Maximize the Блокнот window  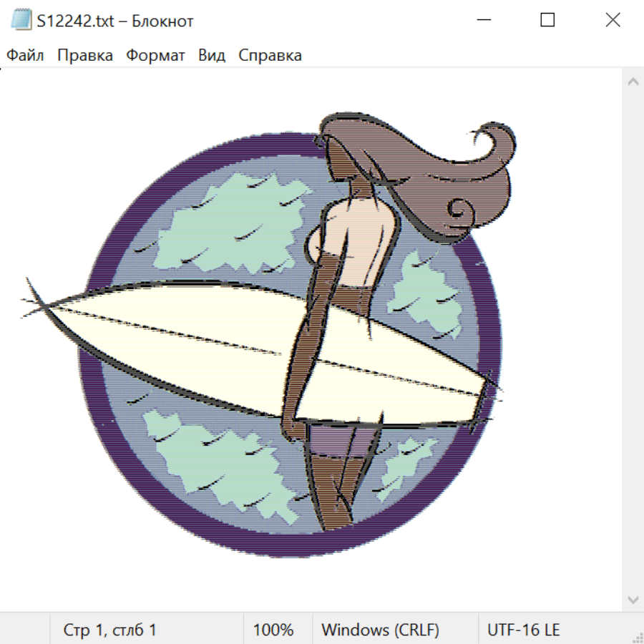tap(547, 21)
